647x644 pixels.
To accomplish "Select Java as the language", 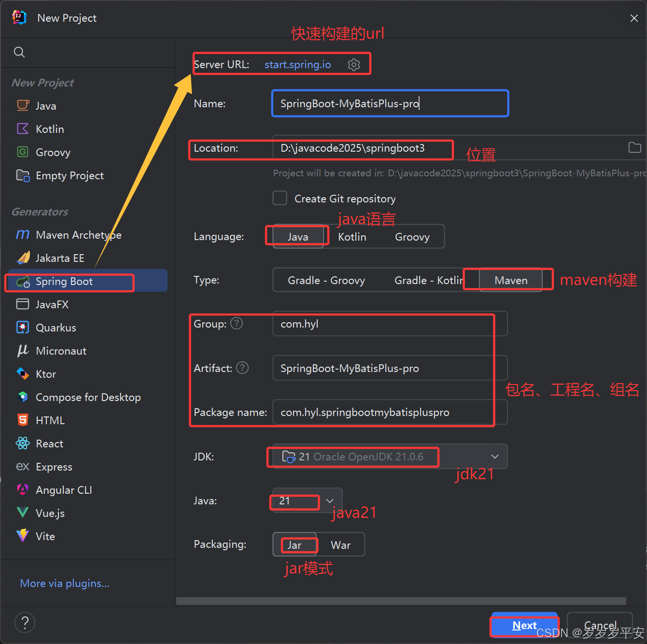I will pyautogui.click(x=298, y=237).
